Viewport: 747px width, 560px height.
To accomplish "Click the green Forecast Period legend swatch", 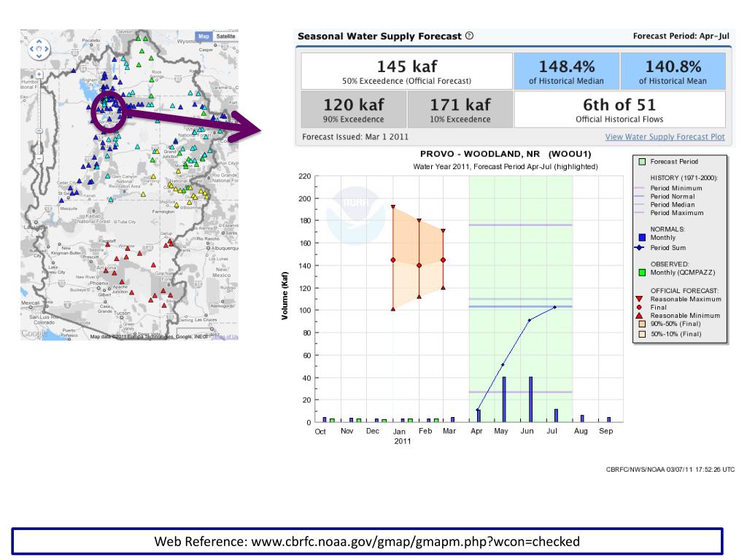I will click(x=642, y=161).
